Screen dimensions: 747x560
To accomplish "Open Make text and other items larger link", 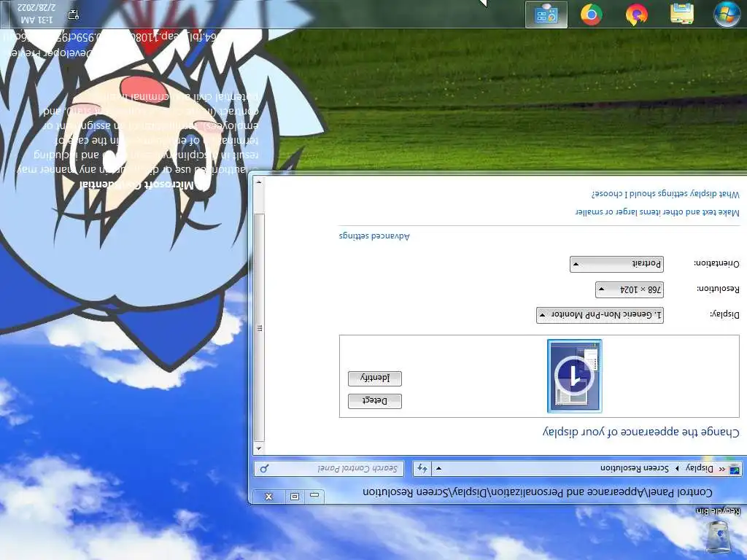I will tap(657, 212).
